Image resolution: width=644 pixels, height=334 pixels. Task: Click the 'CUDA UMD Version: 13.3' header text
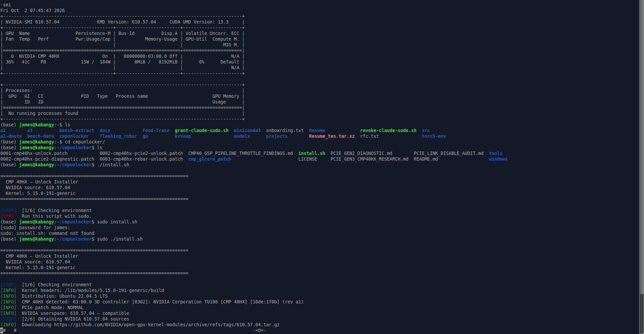tap(199, 22)
